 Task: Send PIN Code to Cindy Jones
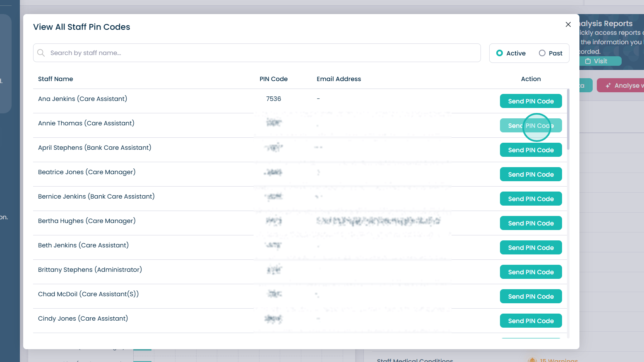531,321
